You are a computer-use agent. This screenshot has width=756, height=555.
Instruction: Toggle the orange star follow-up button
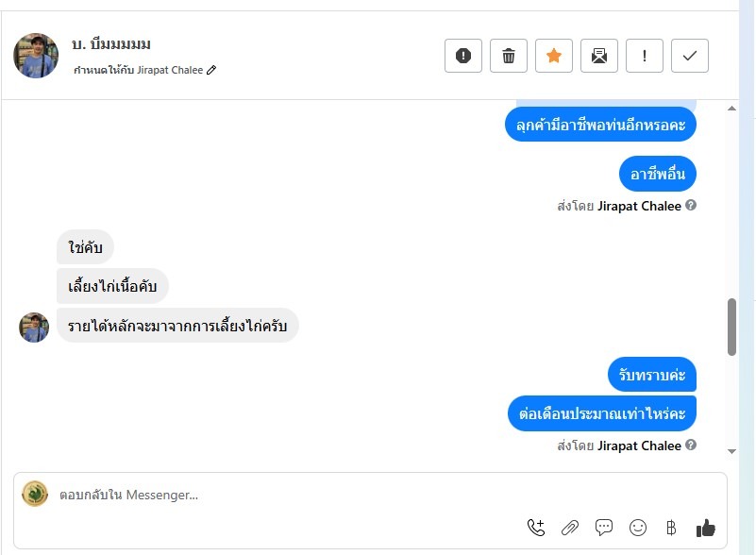coord(554,56)
